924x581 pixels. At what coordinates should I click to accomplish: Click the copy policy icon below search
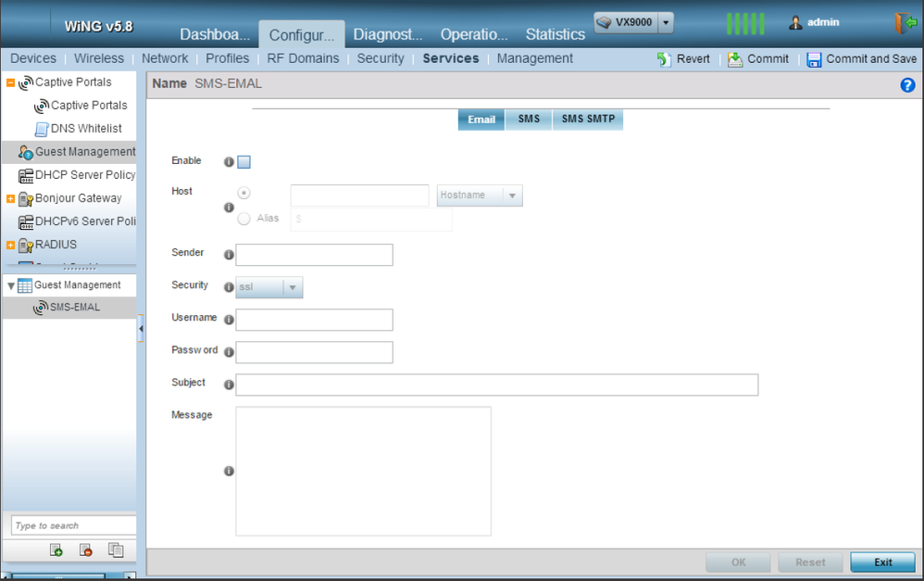point(116,550)
